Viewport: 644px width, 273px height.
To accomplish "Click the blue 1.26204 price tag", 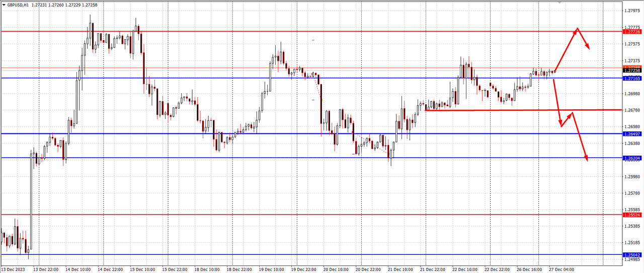I will 632,158.
